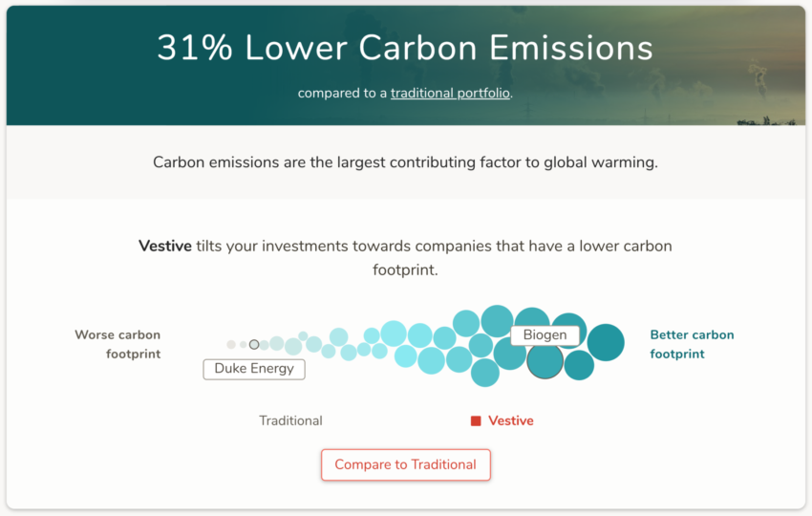Click the Worse carbon footprint label
812x516 pixels.
click(118, 345)
